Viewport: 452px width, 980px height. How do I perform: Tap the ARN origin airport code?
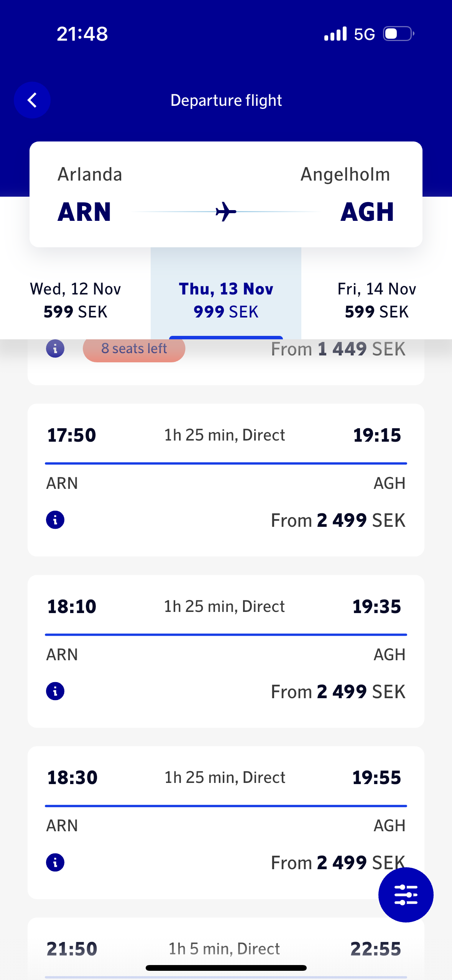pyautogui.click(x=84, y=212)
